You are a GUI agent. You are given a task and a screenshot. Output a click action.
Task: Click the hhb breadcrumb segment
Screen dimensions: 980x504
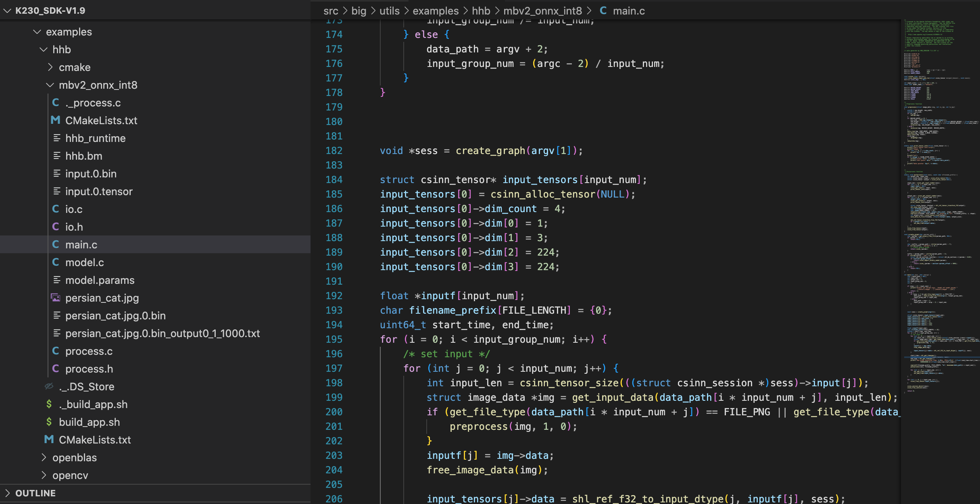point(481,11)
